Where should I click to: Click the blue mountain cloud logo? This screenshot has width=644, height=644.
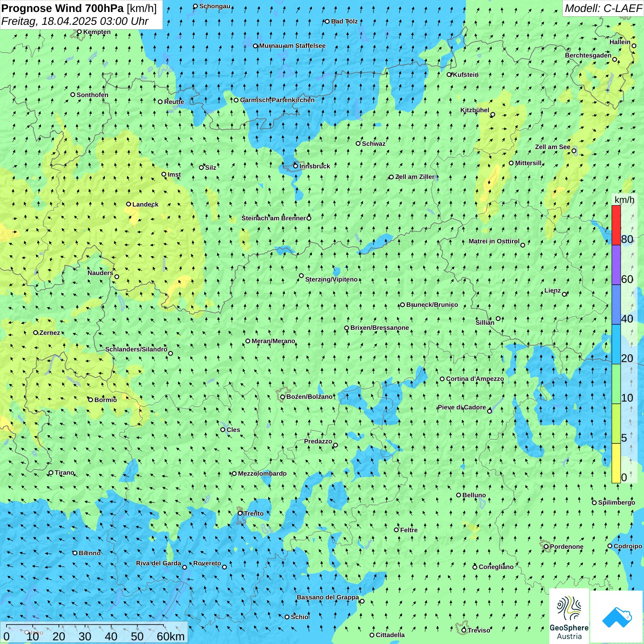point(616,617)
